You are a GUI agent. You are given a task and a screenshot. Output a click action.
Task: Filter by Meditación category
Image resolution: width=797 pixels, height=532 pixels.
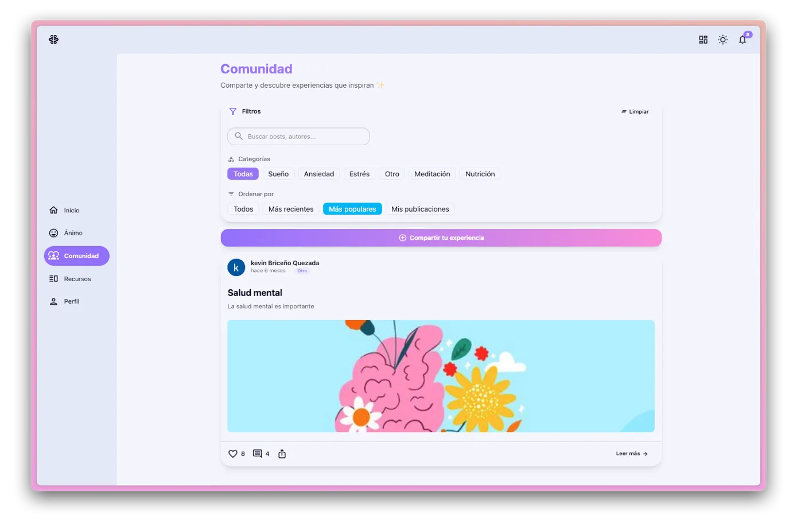[432, 174]
